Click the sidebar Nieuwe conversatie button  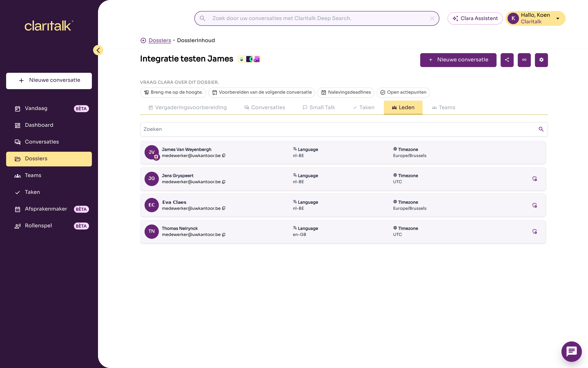(x=49, y=81)
